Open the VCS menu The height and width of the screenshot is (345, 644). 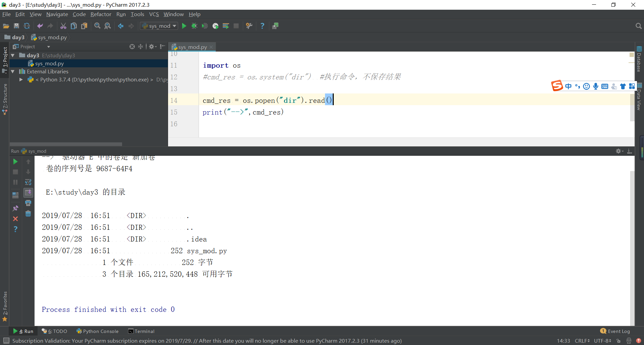pos(154,14)
